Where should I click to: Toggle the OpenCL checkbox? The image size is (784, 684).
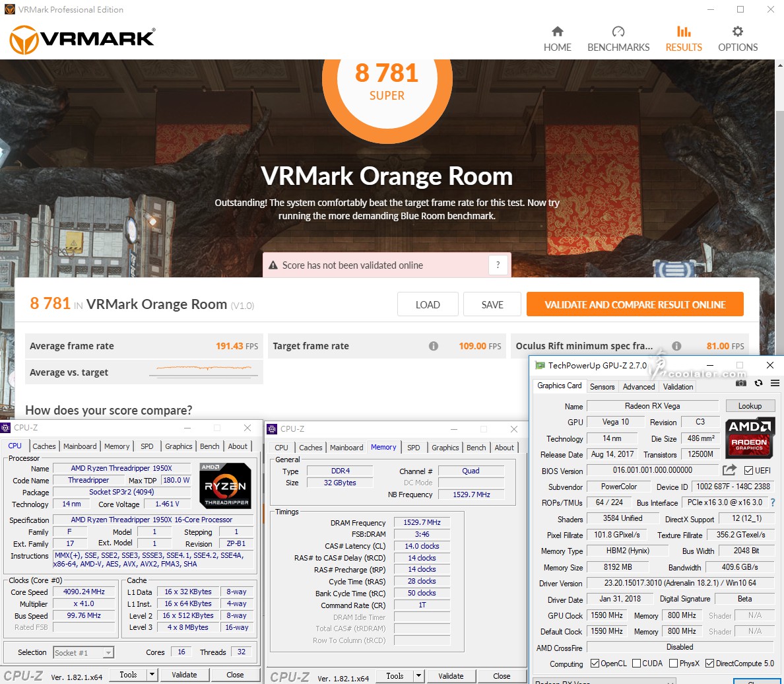pyautogui.click(x=595, y=664)
